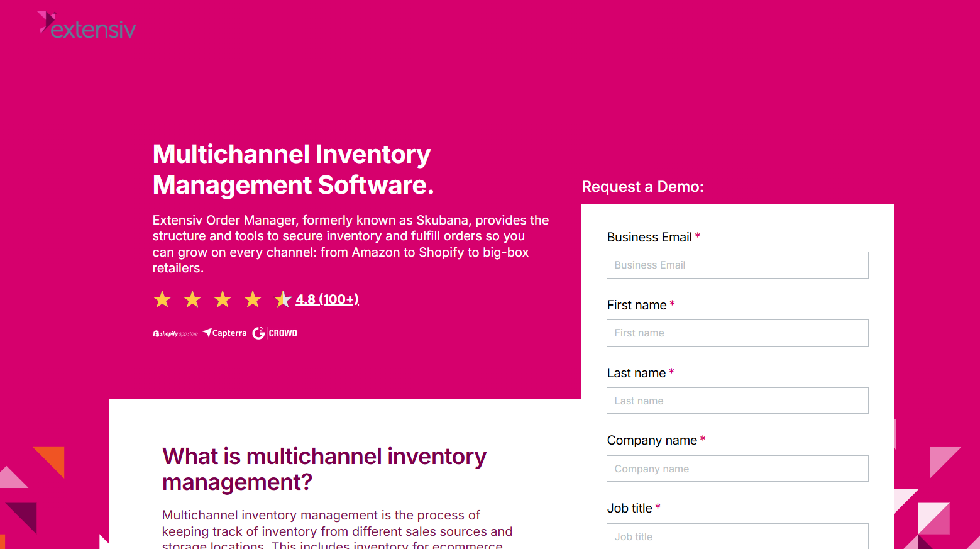Click the Extensiv Order Manager description paragraph
The height and width of the screenshot is (549, 980).
coord(351,244)
